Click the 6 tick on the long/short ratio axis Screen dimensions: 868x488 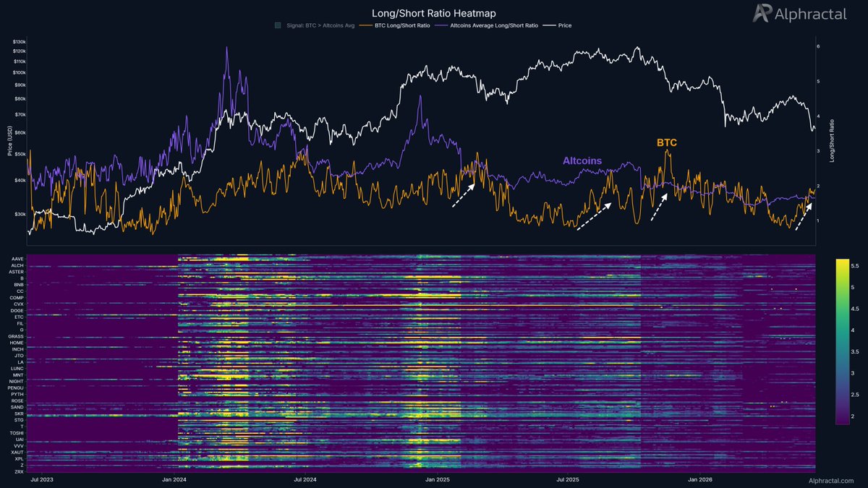tap(818, 46)
